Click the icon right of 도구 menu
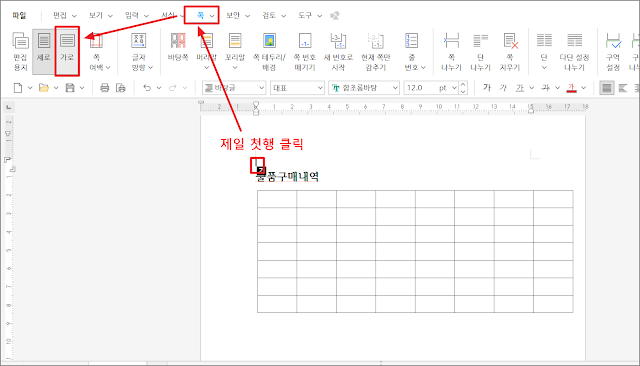640x366 pixels. pos(335,16)
